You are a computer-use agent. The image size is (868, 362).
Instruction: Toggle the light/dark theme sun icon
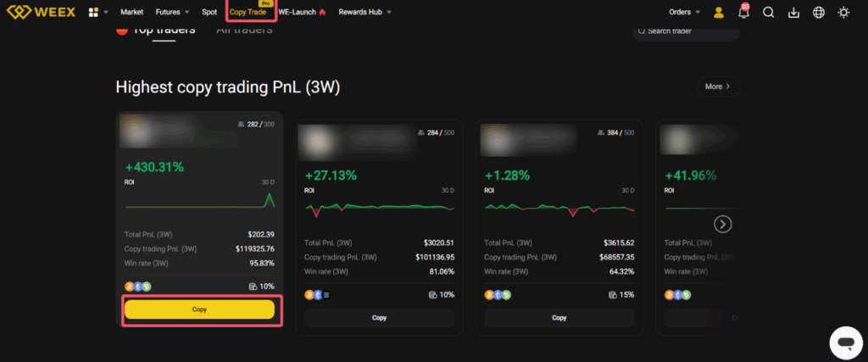[x=843, y=13]
